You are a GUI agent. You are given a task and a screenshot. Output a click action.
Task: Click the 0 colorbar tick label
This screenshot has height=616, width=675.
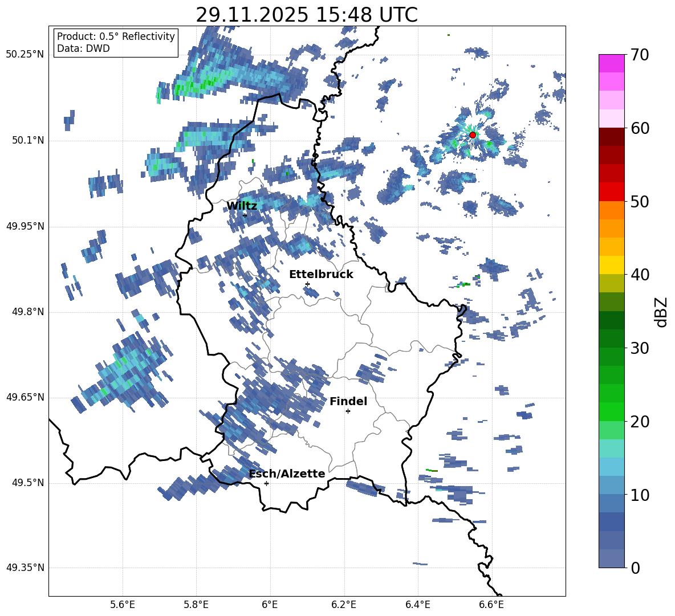click(x=635, y=568)
